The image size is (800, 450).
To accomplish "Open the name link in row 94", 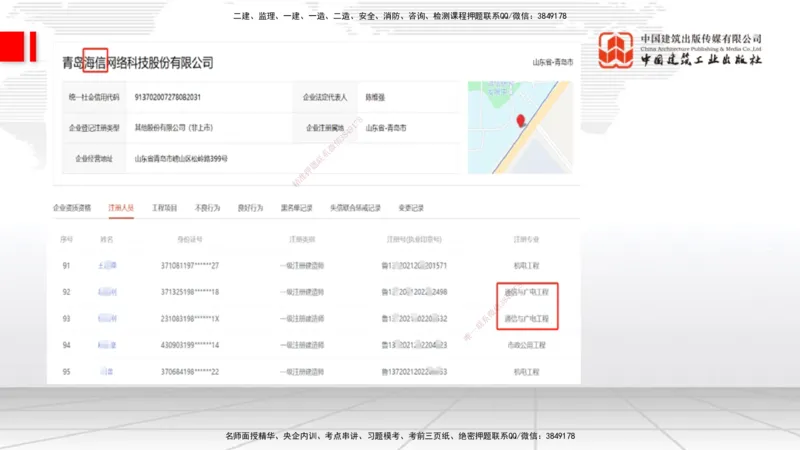I will click(x=107, y=345).
